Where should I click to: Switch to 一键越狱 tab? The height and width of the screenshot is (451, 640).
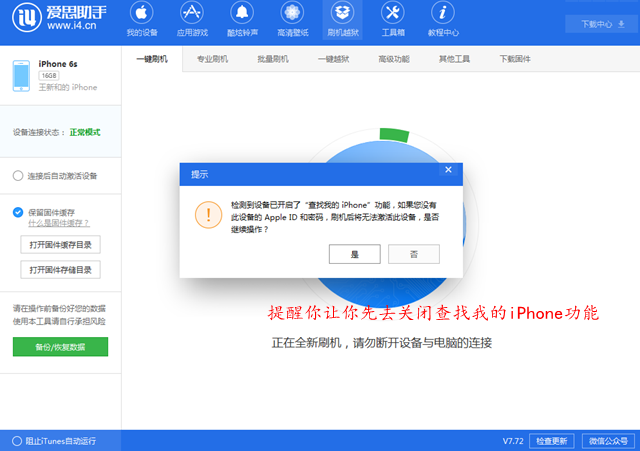(x=333, y=59)
